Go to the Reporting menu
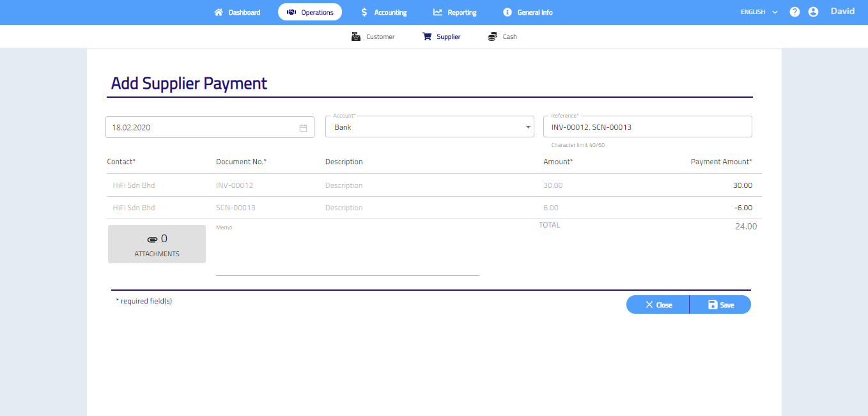Viewport: 868px width, 416px height. coord(454,12)
